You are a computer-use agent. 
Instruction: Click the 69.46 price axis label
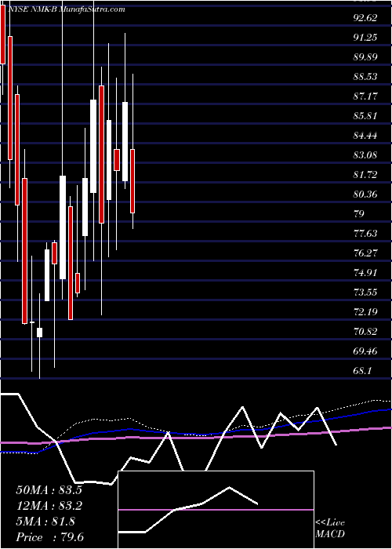click(x=365, y=351)
